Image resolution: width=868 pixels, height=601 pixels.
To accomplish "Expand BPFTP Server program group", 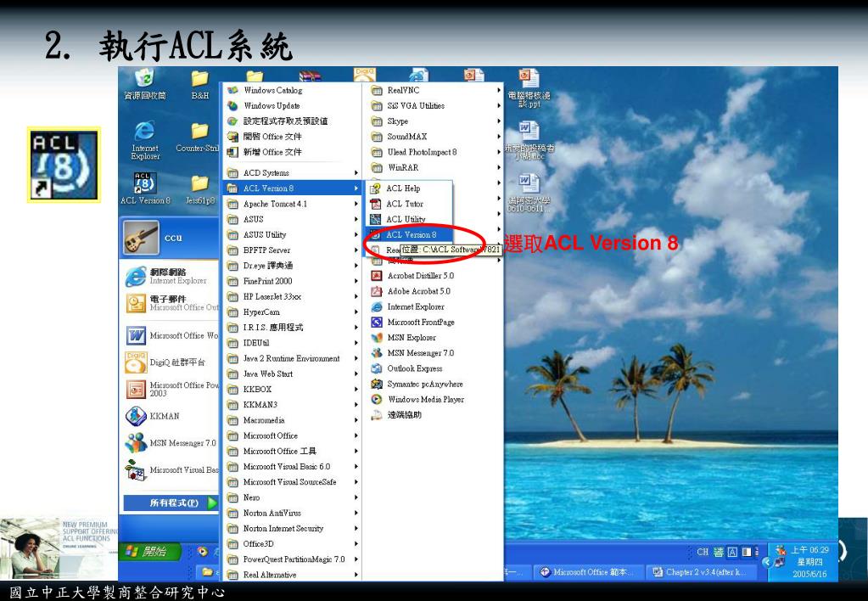I will [x=292, y=250].
